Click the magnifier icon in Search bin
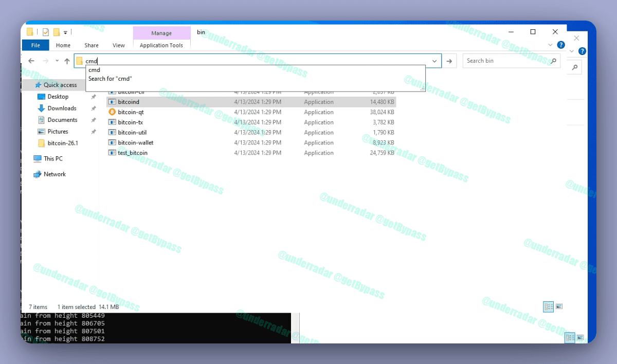Screen dimensions: 617x364 tap(554, 61)
